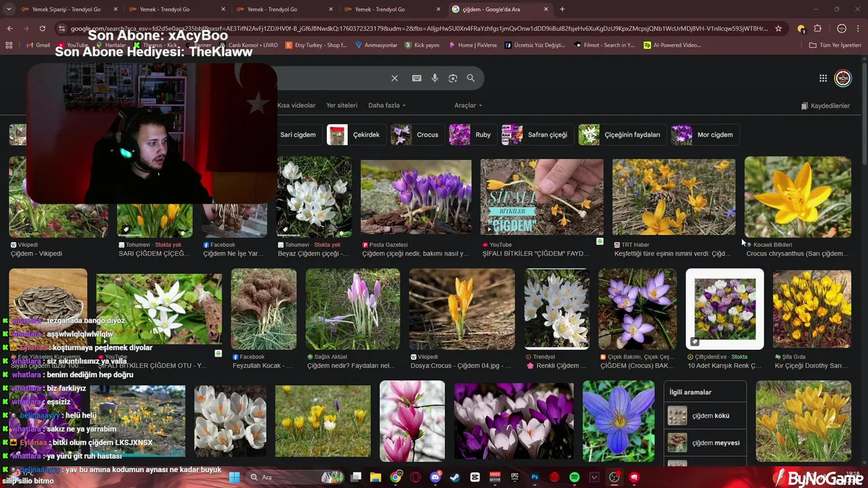868x488 pixels.
Task: Open the Google account avatar menu
Action: tap(843, 78)
